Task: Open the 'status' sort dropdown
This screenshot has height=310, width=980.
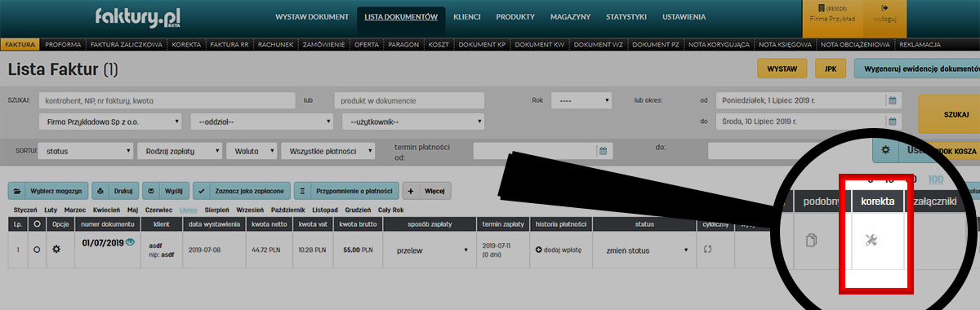Action: click(87, 151)
